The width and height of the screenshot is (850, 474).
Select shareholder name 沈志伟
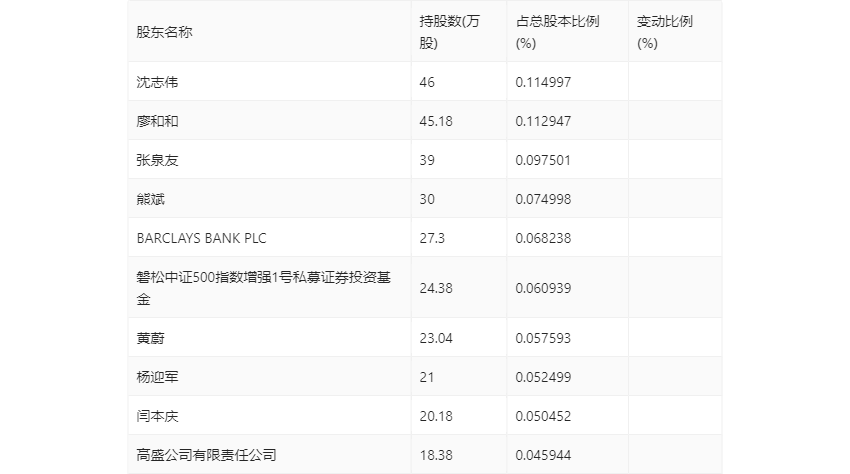tap(157, 82)
